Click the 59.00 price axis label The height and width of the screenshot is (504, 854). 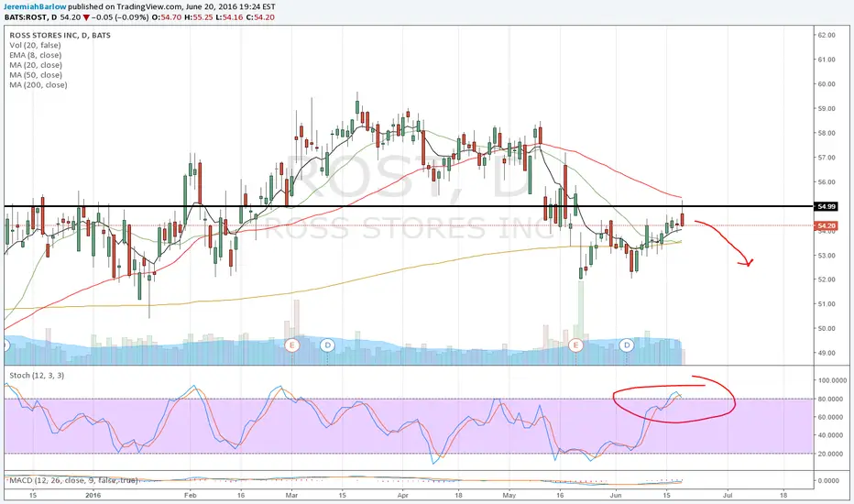(x=827, y=108)
